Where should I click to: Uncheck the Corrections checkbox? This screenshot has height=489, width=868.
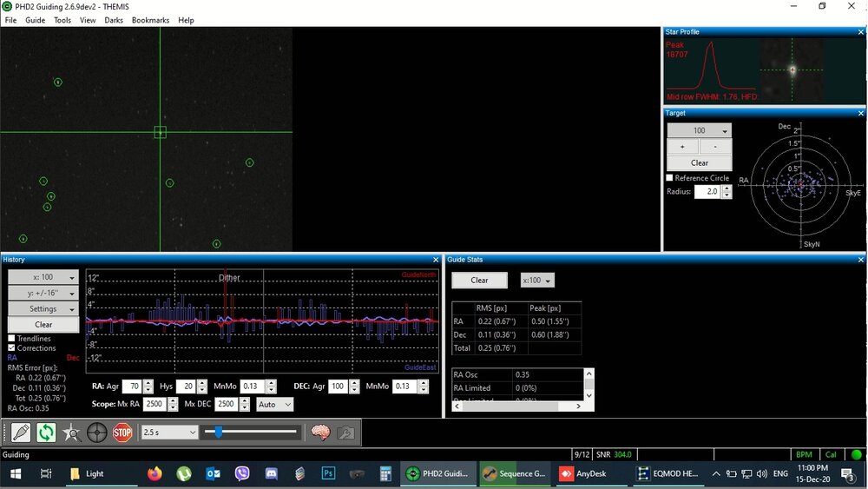pyautogui.click(x=12, y=347)
